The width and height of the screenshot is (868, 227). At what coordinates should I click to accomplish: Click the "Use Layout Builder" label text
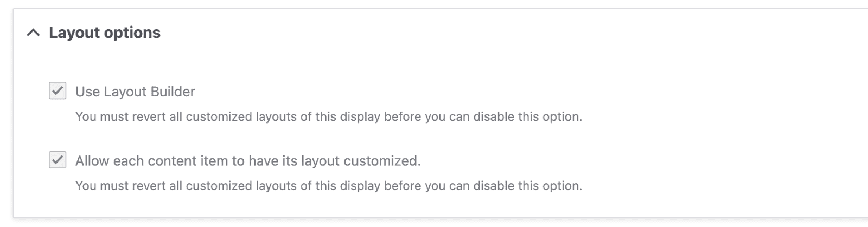coord(135,92)
